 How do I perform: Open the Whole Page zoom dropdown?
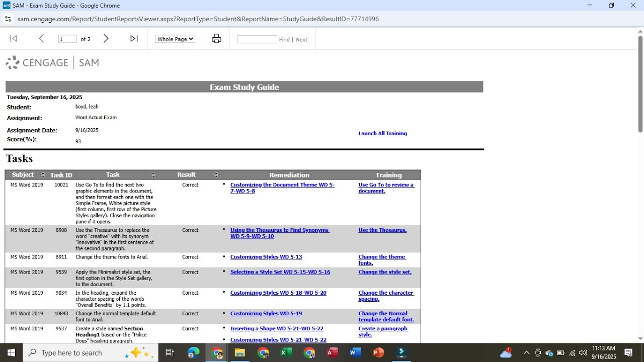tap(175, 39)
